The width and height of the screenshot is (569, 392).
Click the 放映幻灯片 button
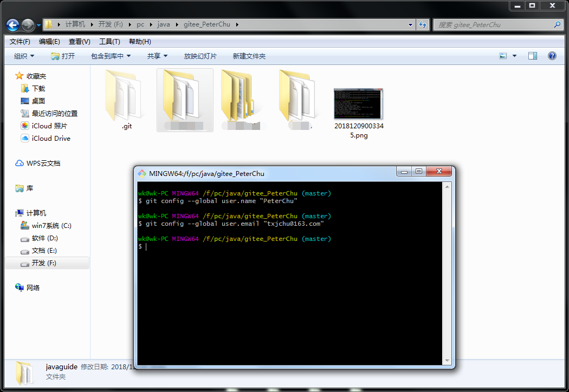(200, 56)
